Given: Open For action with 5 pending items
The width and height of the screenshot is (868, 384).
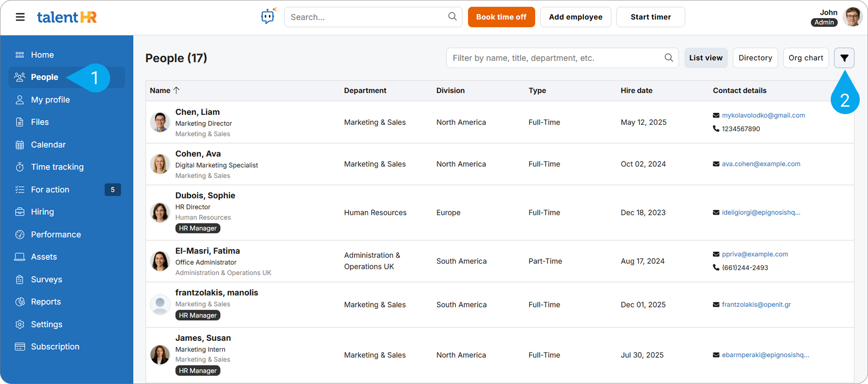Looking at the screenshot, I should pos(50,189).
